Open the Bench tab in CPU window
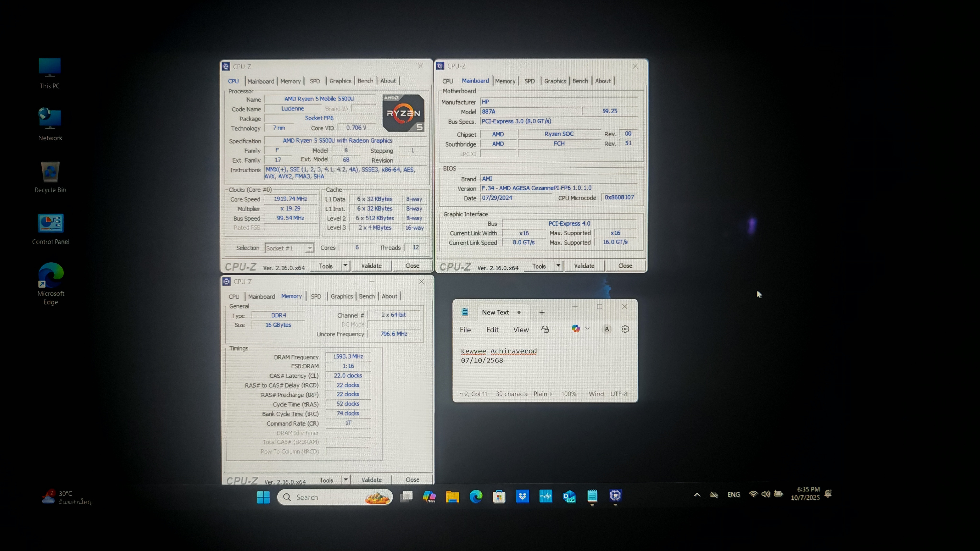Viewport: 980px width, 551px height. click(x=365, y=81)
